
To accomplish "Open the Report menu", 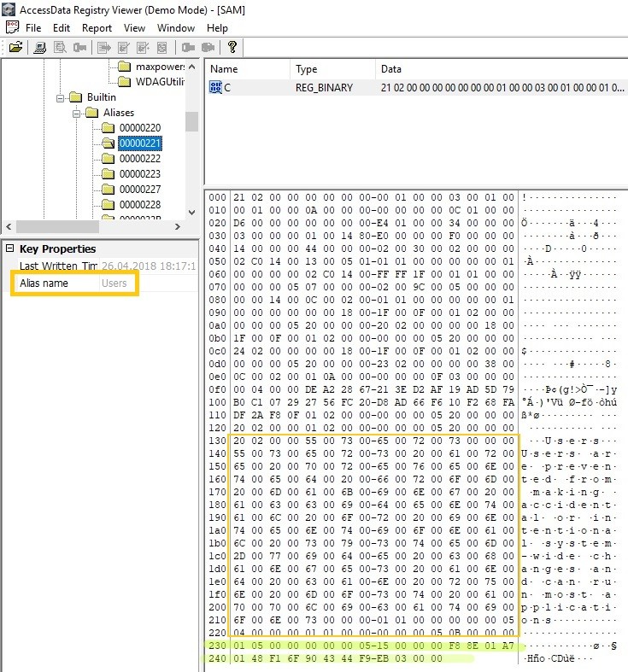I will 97,28.
